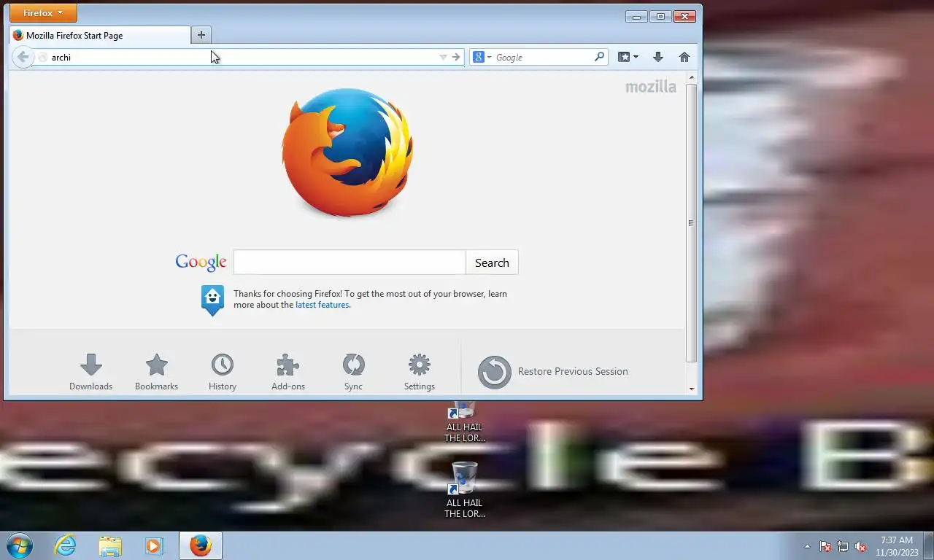Open Settings from start page launcher
Viewport: 934px width, 560px height.
420,372
